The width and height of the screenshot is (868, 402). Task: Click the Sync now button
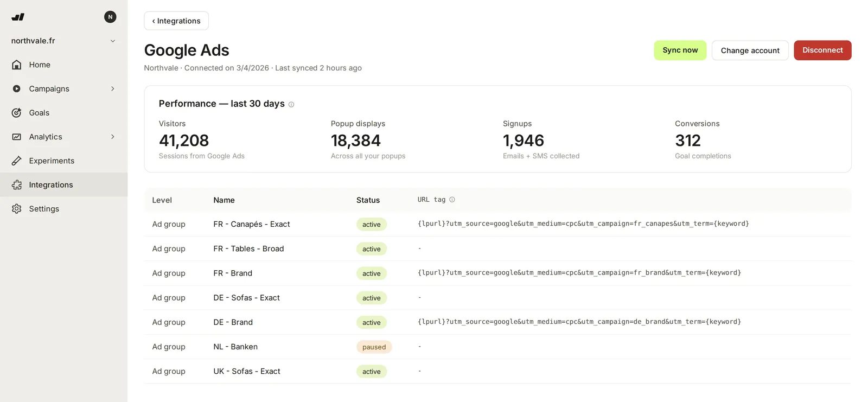tap(680, 50)
